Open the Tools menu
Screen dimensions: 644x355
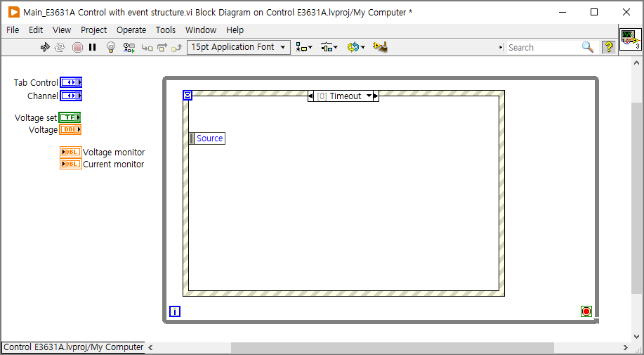(x=166, y=30)
